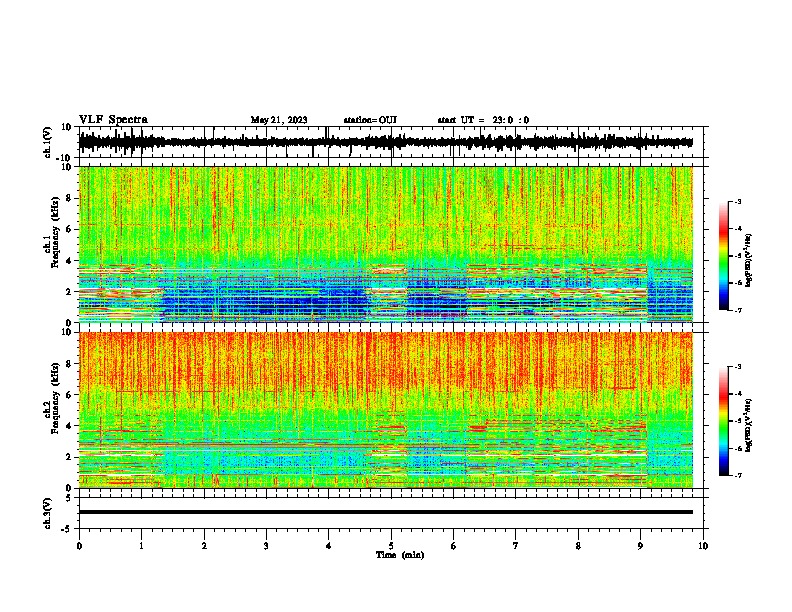Click the 'start UT = 23:0:0' text
The height and width of the screenshot is (612, 792).
click(483, 120)
